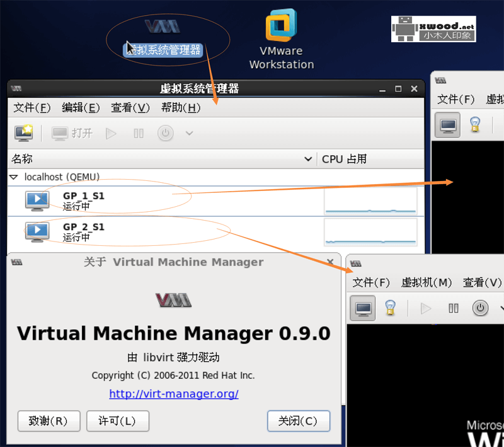Click GP_2_S1 running monitor icon
The width and height of the screenshot is (504, 447).
[37, 232]
